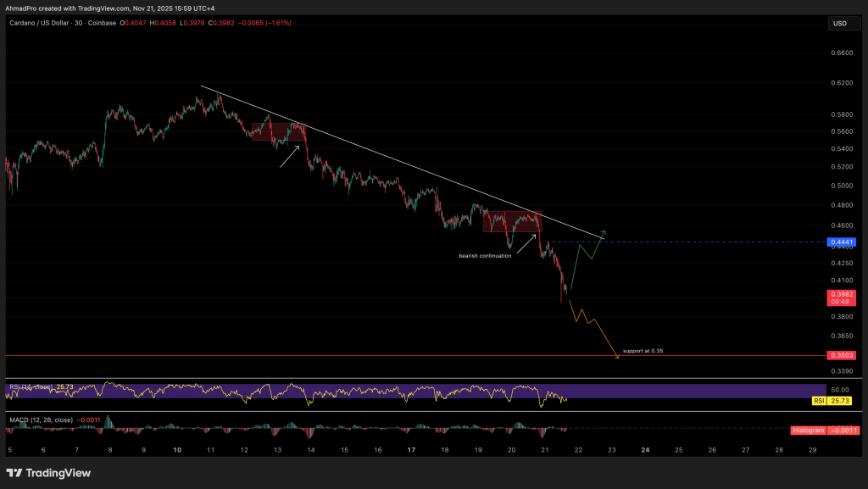
Task: Select the 'support at 0.35' text annotation
Action: click(x=643, y=350)
